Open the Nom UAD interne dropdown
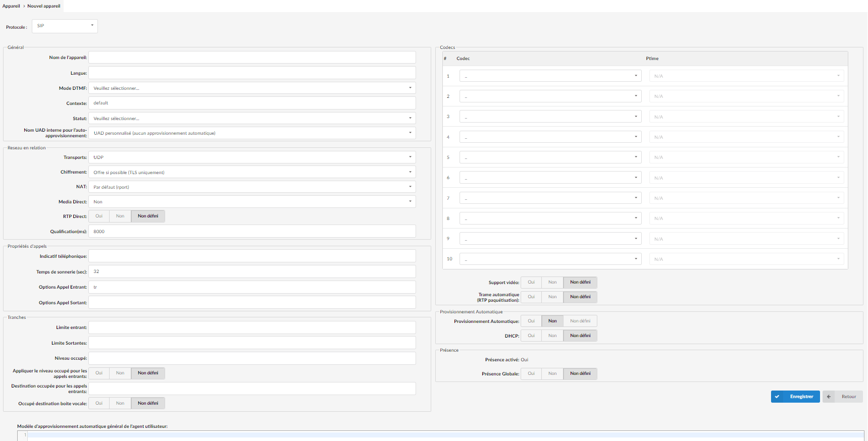 [x=252, y=133]
